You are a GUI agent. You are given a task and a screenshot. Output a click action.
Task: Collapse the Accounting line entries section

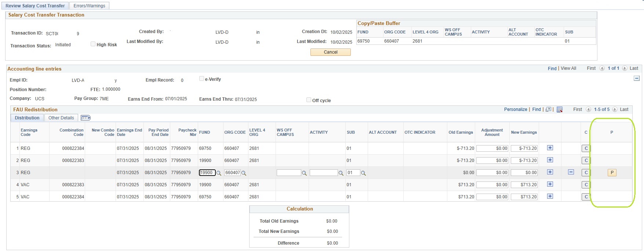pos(636,79)
